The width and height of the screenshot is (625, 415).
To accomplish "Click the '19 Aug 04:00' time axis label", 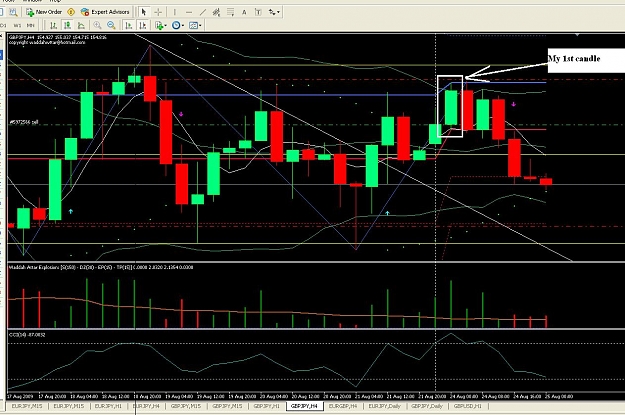I will 179,396.
